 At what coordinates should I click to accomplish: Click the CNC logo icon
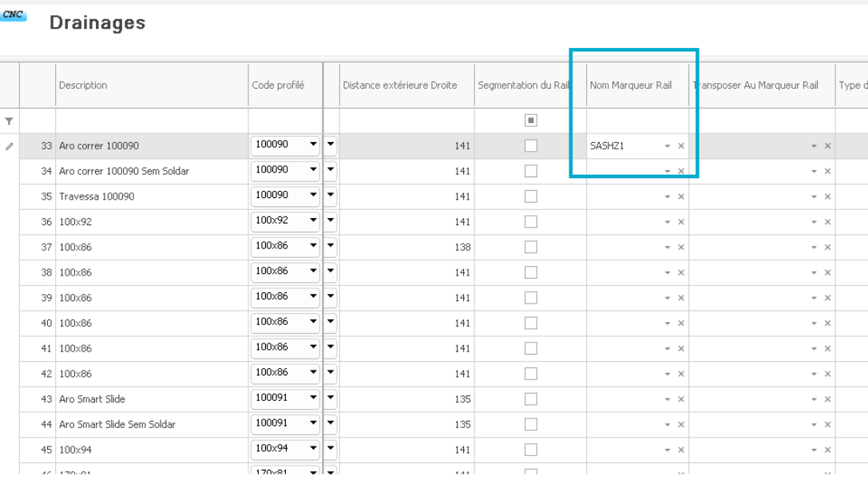coord(14,14)
